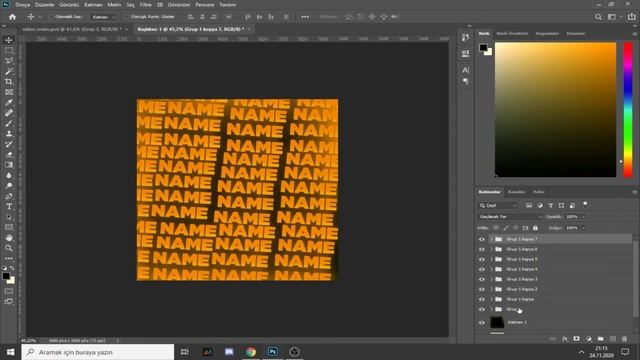This screenshot has width=640, height=360.
Task: Select the Pen tool
Action: (x=9, y=196)
